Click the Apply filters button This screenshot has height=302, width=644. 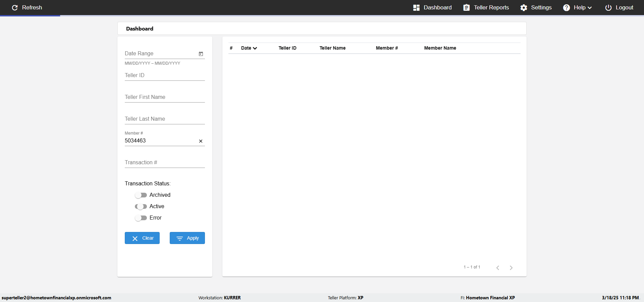pos(187,238)
